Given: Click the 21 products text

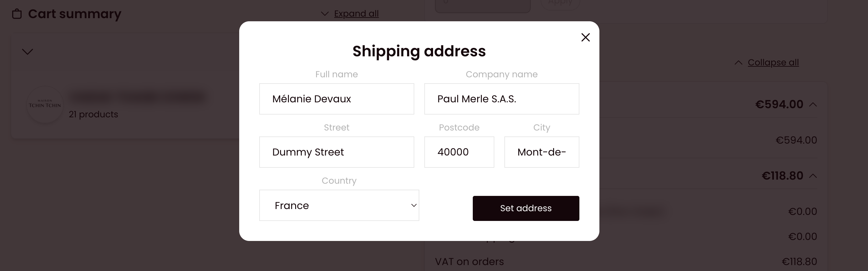Looking at the screenshot, I should [93, 114].
